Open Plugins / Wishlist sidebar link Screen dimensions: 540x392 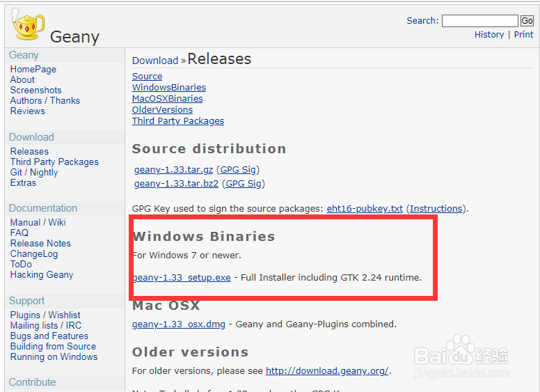pyautogui.click(x=45, y=315)
